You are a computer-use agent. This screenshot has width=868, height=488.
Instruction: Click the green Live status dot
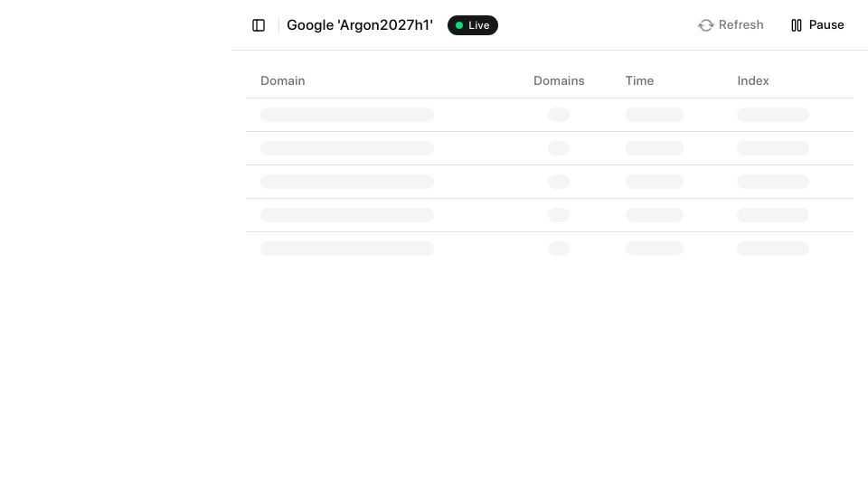click(x=459, y=25)
